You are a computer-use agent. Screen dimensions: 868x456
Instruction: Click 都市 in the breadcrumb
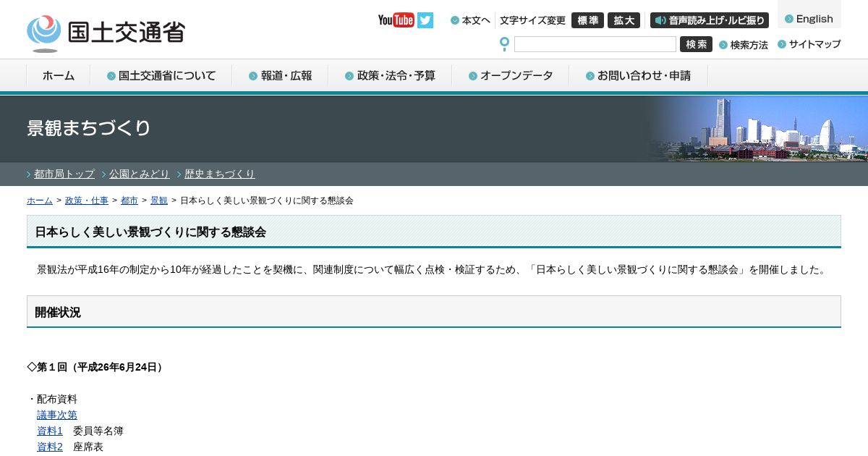[129, 200]
